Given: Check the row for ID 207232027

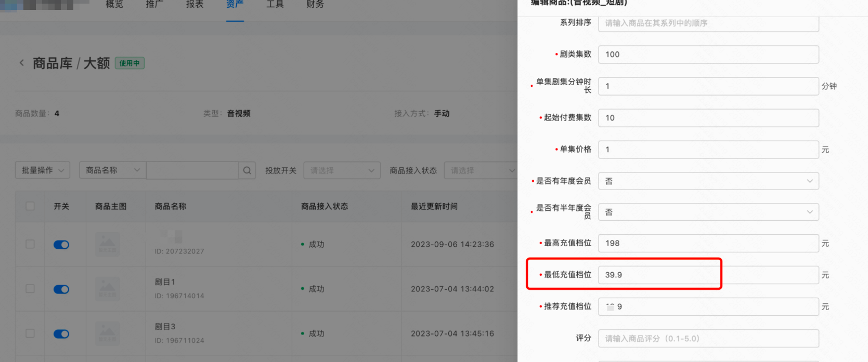Looking at the screenshot, I should point(30,244).
